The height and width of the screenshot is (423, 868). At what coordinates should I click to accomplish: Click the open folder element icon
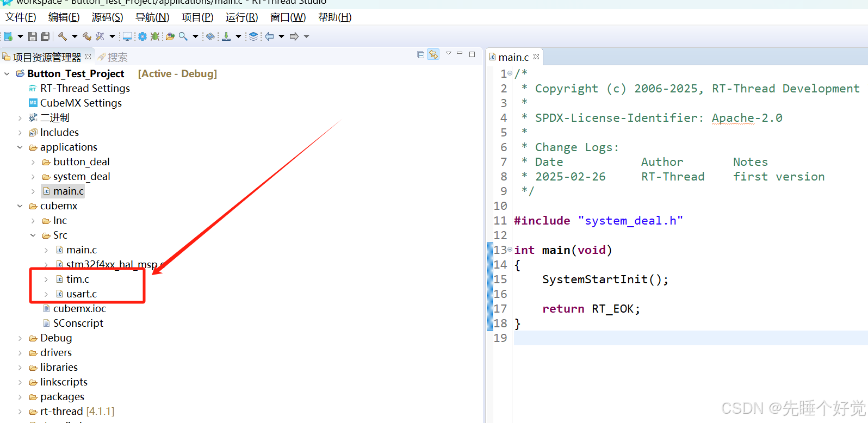pyautogui.click(x=170, y=36)
